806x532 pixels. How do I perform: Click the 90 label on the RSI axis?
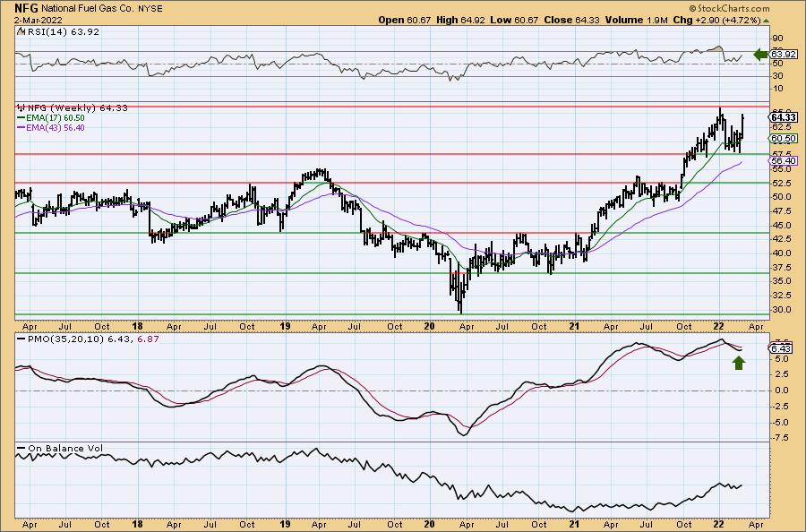[777, 39]
